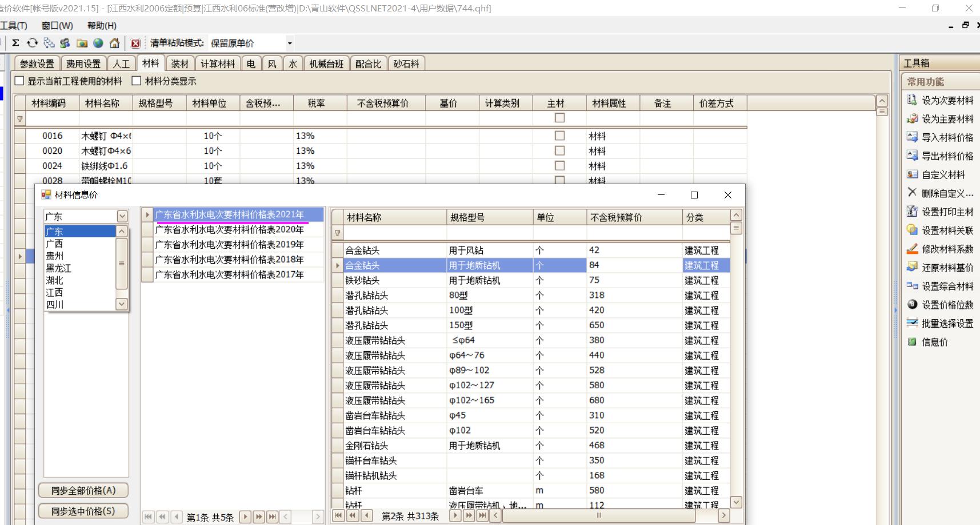Image resolution: width=980 pixels, height=525 pixels.
Task: Jump to first record in the 5-item pager
Action: point(149,517)
